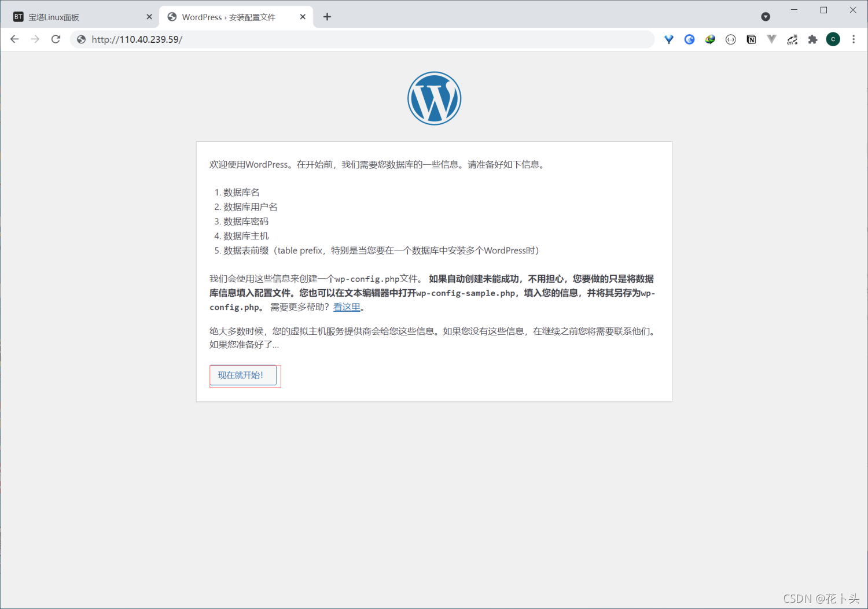The width and height of the screenshot is (868, 609).
Task: Click the site info globe icon in address bar
Action: (82, 39)
